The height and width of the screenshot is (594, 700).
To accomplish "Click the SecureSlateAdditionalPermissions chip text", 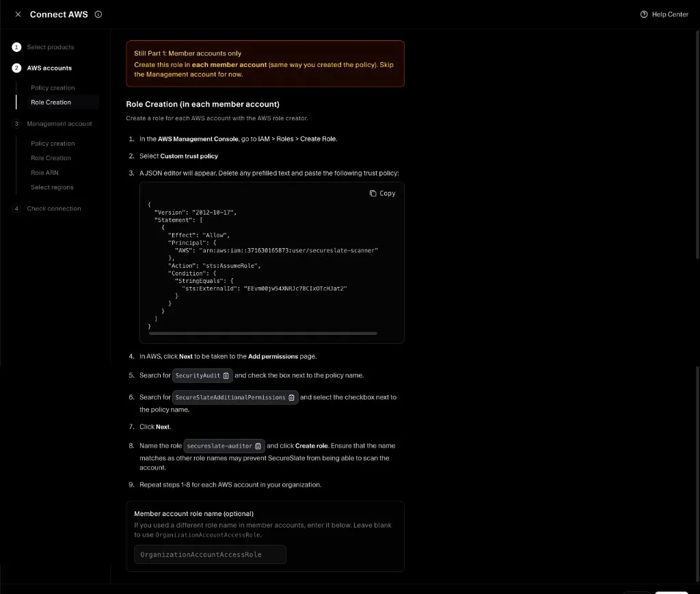I will (230, 398).
